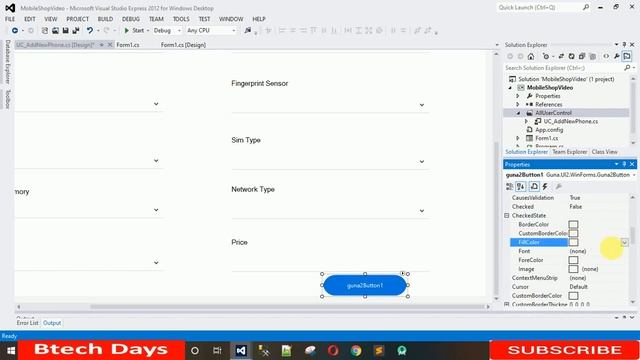Click the View Code icon in Solution Explorer
The image size is (640, 360).
[606, 56]
